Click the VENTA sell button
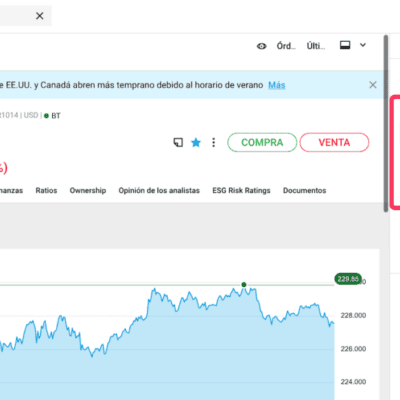Image resolution: width=400 pixels, height=400 pixels. pos(334,142)
